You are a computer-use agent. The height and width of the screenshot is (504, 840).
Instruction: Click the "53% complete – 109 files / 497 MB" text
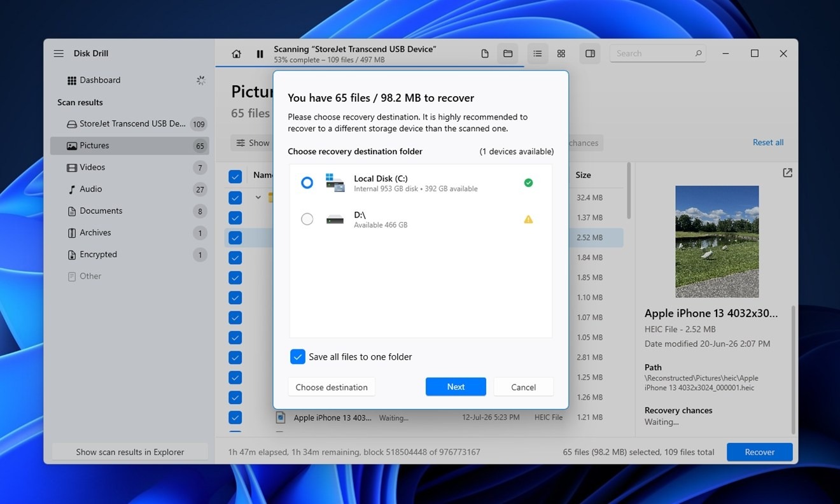click(x=329, y=60)
